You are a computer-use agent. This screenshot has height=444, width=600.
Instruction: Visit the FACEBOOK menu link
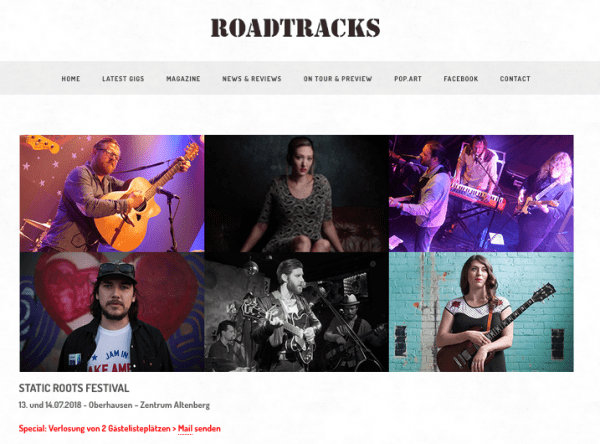coord(461,78)
